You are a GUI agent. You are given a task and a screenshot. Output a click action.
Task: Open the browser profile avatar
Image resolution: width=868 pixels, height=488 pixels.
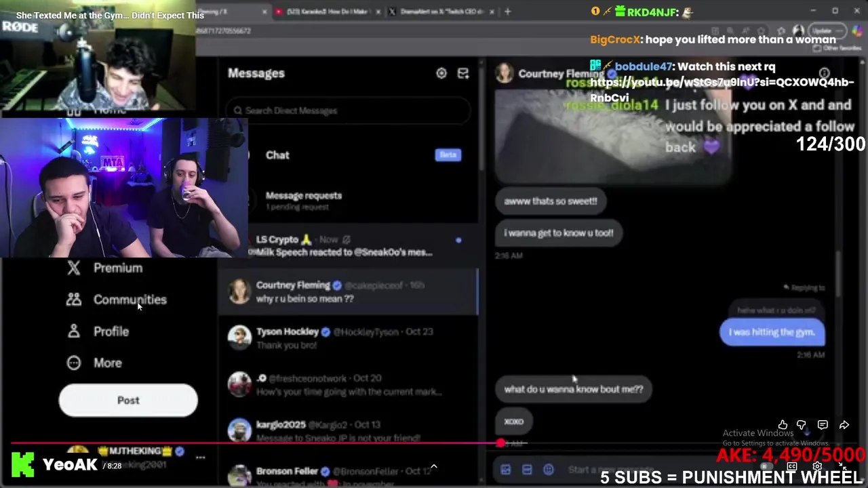[x=799, y=30]
